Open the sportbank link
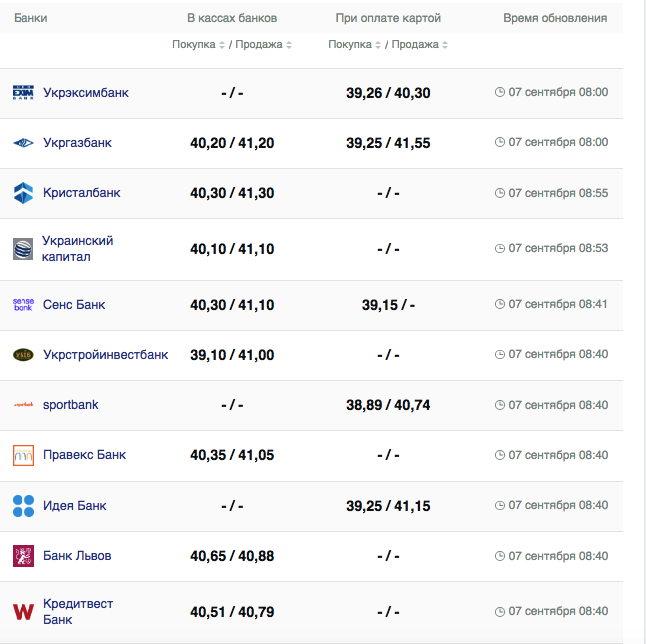Image resolution: width=646 pixels, height=644 pixels. 71,405
